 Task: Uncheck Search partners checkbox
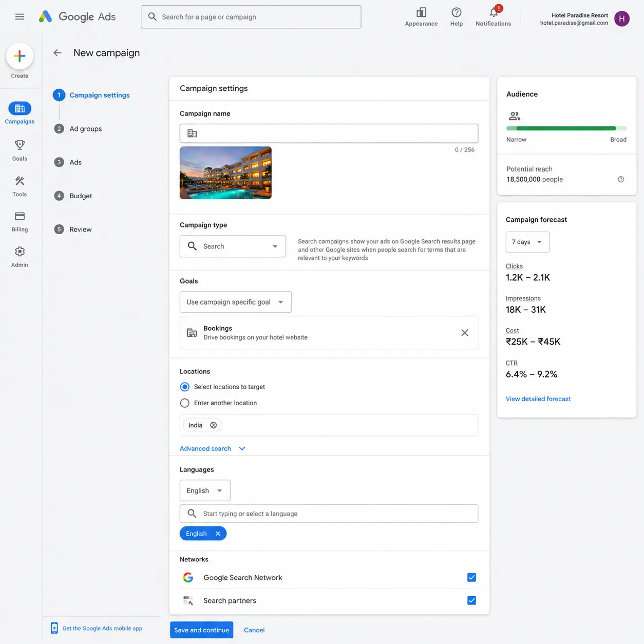click(471, 600)
